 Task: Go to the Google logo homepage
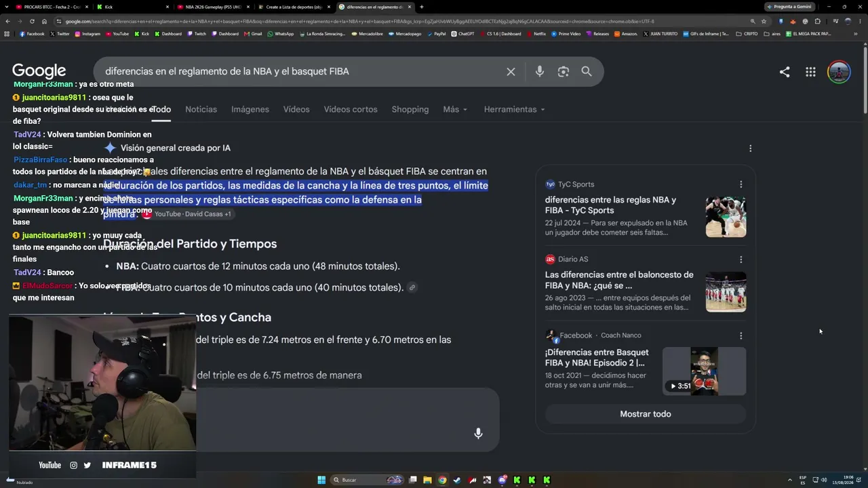[39, 71]
